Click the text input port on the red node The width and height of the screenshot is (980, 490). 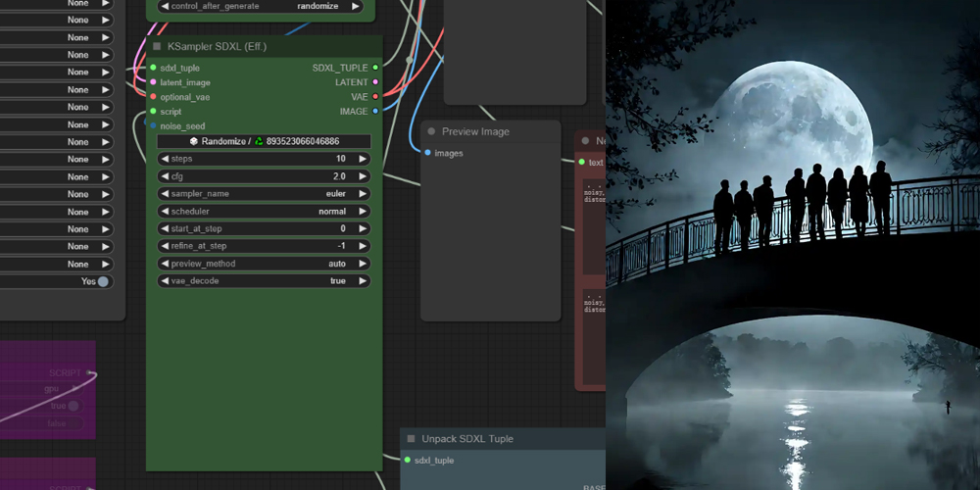(581, 162)
